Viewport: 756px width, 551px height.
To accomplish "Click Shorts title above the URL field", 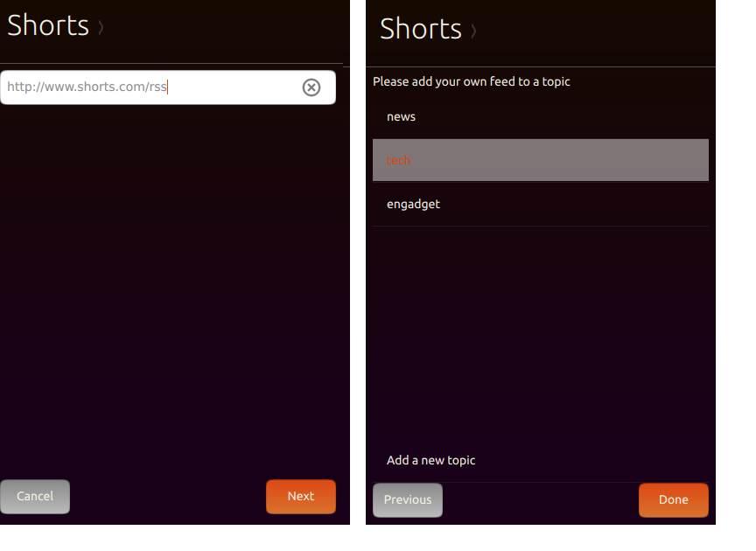I will click(48, 25).
